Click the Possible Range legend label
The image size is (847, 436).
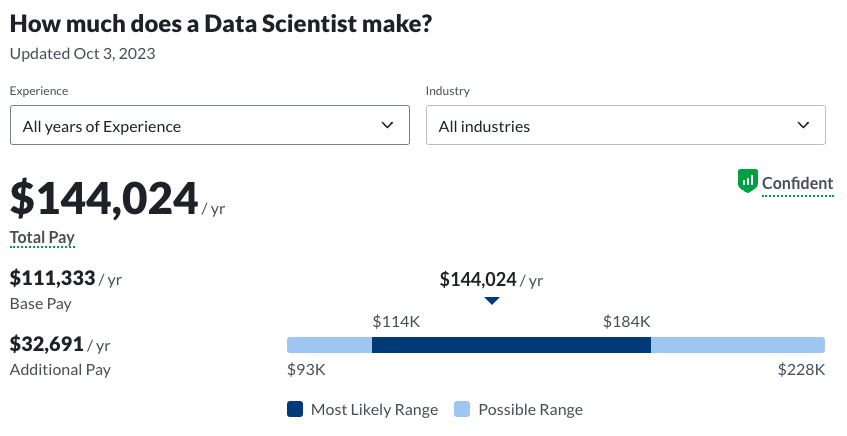click(x=530, y=409)
